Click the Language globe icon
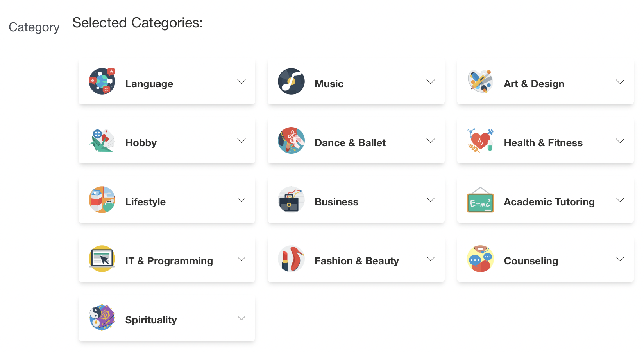Screen dimensions: 644x352 pos(102,81)
